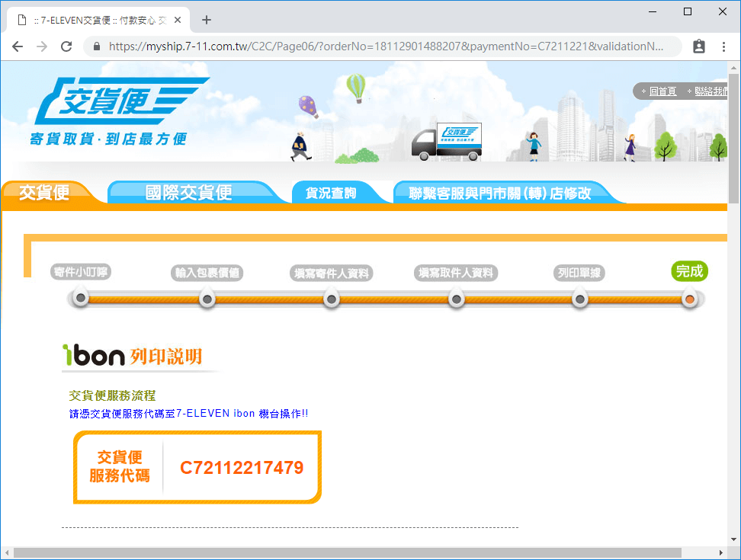
Task: Click the browser back arrow
Action: tap(18, 46)
